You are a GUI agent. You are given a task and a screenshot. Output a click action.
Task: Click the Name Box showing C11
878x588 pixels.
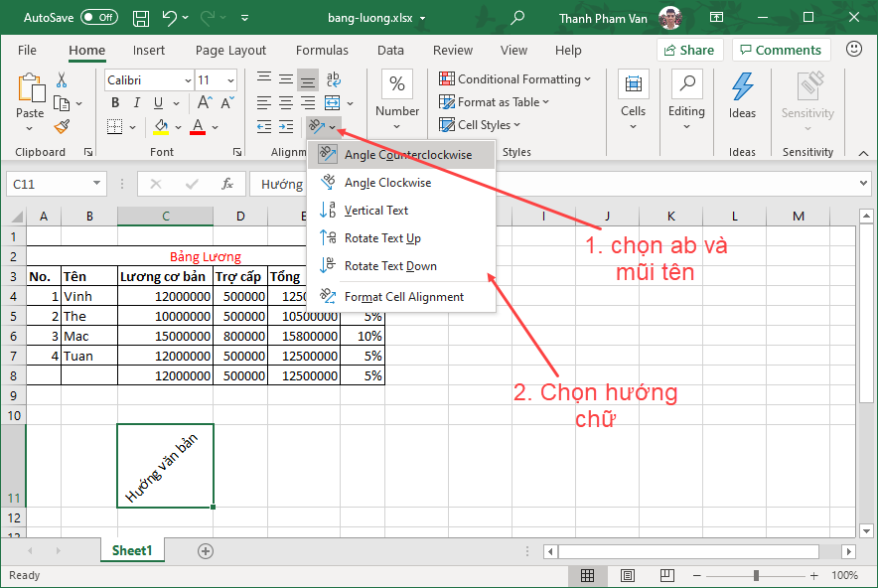click(x=56, y=184)
